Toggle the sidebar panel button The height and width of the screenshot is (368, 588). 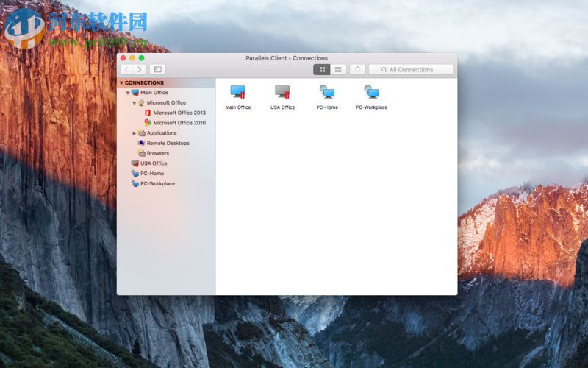point(158,69)
